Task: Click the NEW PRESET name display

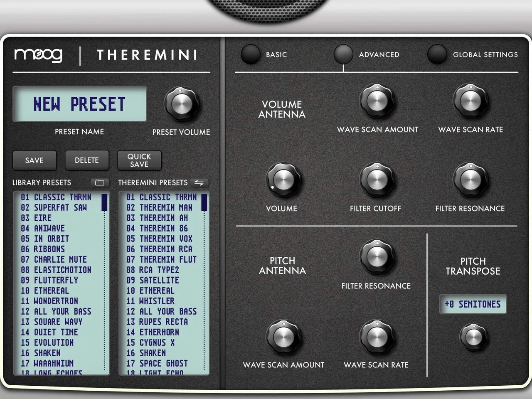Action: [x=80, y=104]
